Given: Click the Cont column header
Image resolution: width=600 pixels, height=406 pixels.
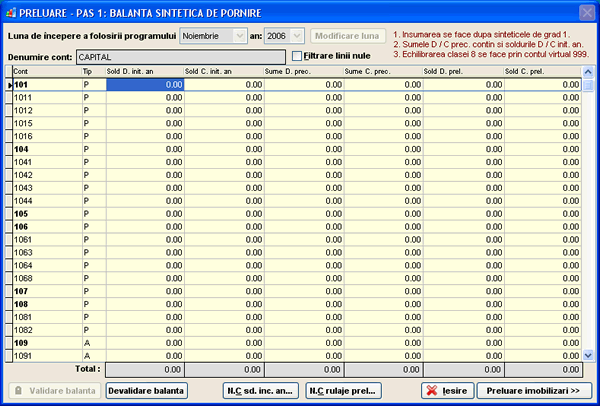Looking at the screenshot, I should pos(45,73).
